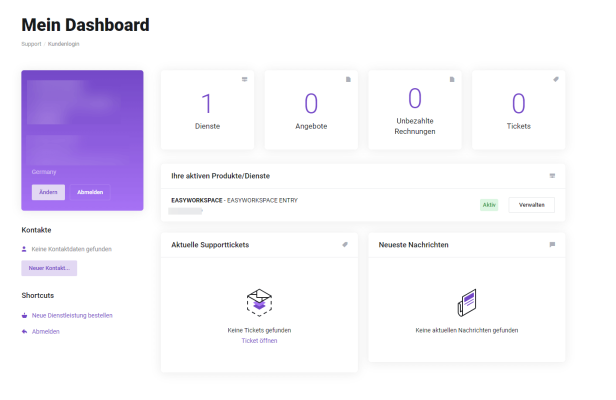This screenshot has width=616, height=400.
Task: Click the tag icon in Aktuelle Supporttickets header
Action: [x=345, y=244]
